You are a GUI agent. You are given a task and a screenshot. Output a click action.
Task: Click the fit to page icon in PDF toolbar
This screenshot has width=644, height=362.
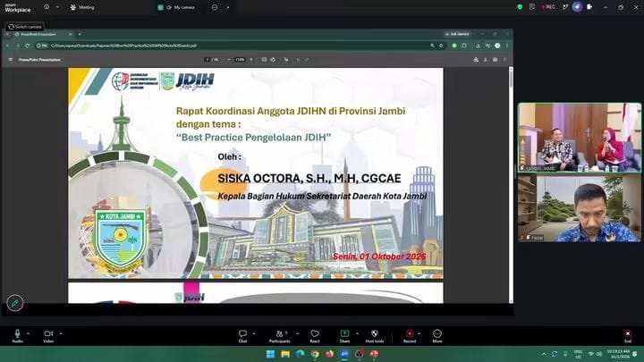264,60
